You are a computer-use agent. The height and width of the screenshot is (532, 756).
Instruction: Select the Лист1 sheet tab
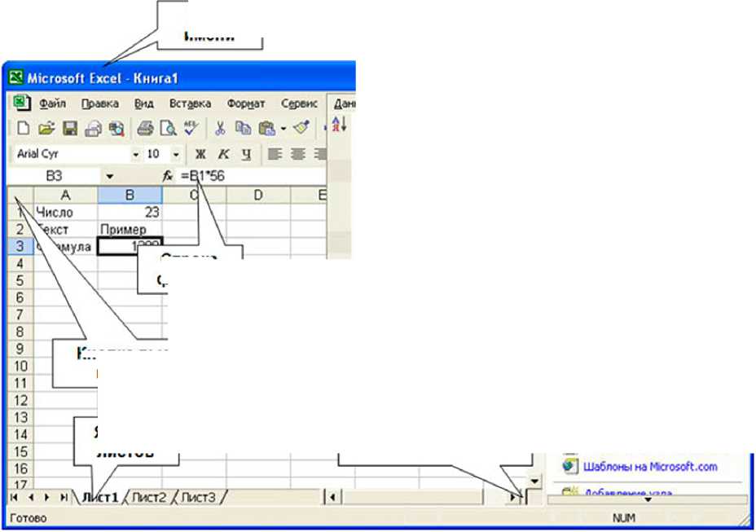coord(100,497)
